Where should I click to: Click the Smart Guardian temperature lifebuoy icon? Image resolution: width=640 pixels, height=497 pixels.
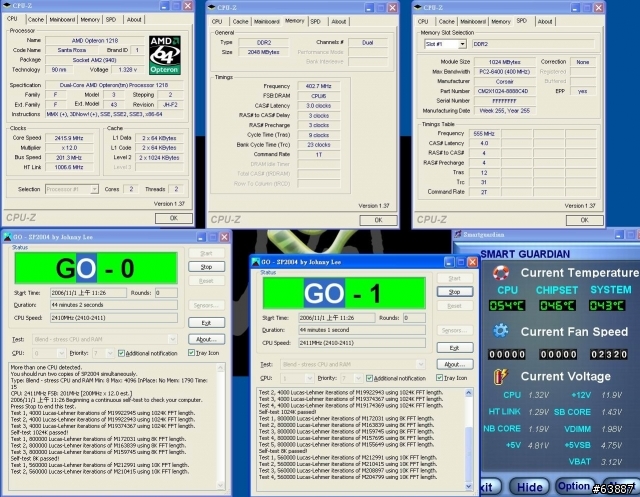[x=501, y=273]
